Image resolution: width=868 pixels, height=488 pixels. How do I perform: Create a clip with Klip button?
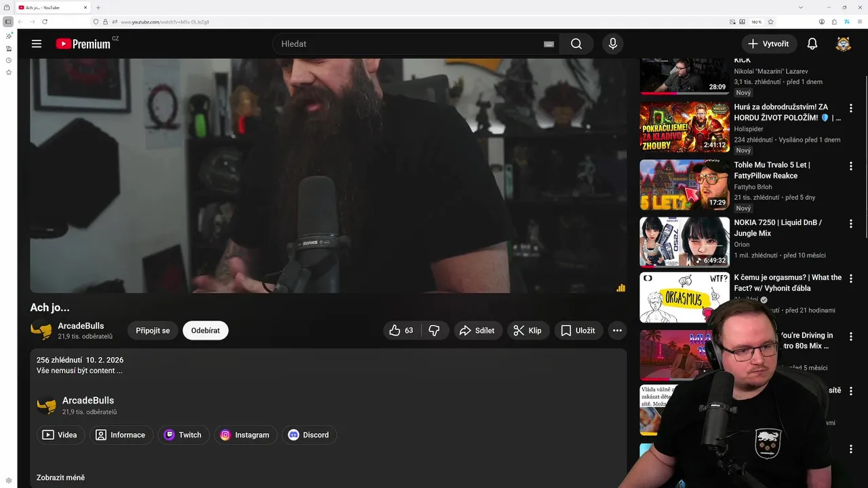point(528,331)
